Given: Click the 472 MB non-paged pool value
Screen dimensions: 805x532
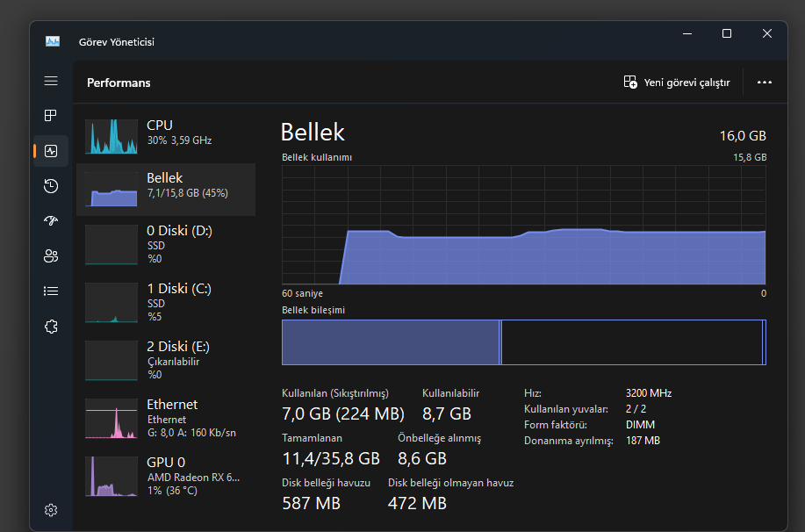Looking at the screenshot, I should (x=417, y=503).
